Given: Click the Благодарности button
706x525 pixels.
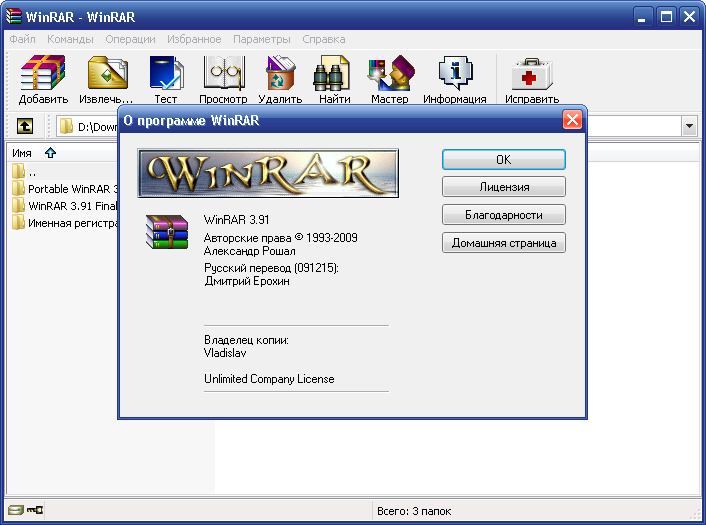Looking at the screenshot, I should [x=504, y=215].
